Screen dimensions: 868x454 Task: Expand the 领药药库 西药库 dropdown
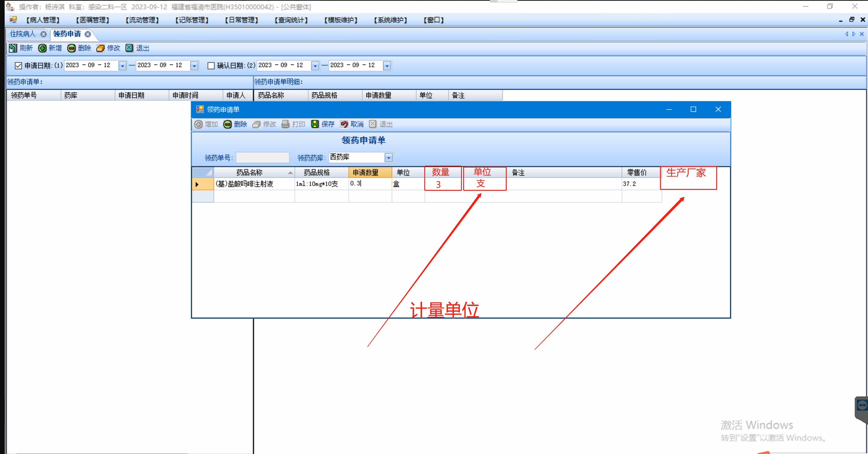[x=389, y=158]
